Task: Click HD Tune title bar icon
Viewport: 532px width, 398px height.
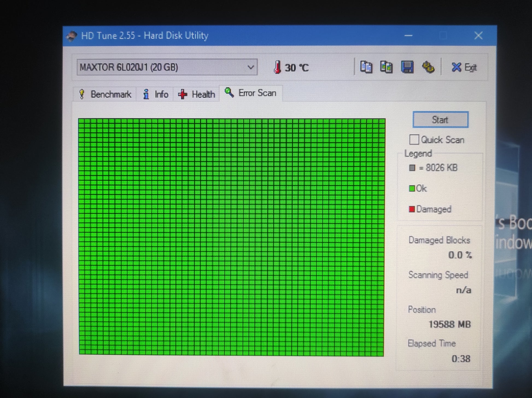Action: click(72, 36)
